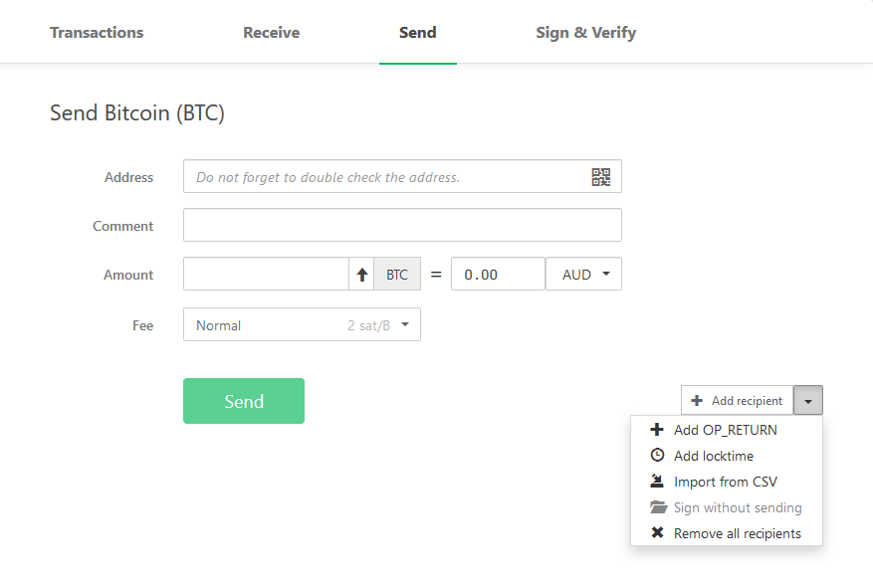The height and width of the screenshot is (588, 873).
Task: Open the QR code scanner in the address field
Action: tap(600, 176)
